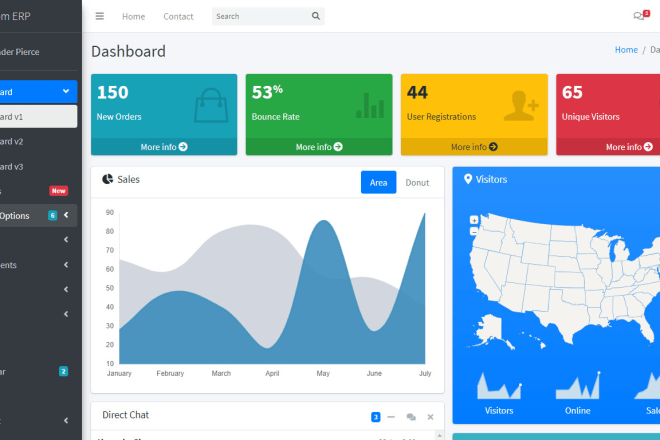This screenshot has width=660, height=440.
Task: Click the arrow icon on Unique Visitors More info
Action: (x=648, y=147)
